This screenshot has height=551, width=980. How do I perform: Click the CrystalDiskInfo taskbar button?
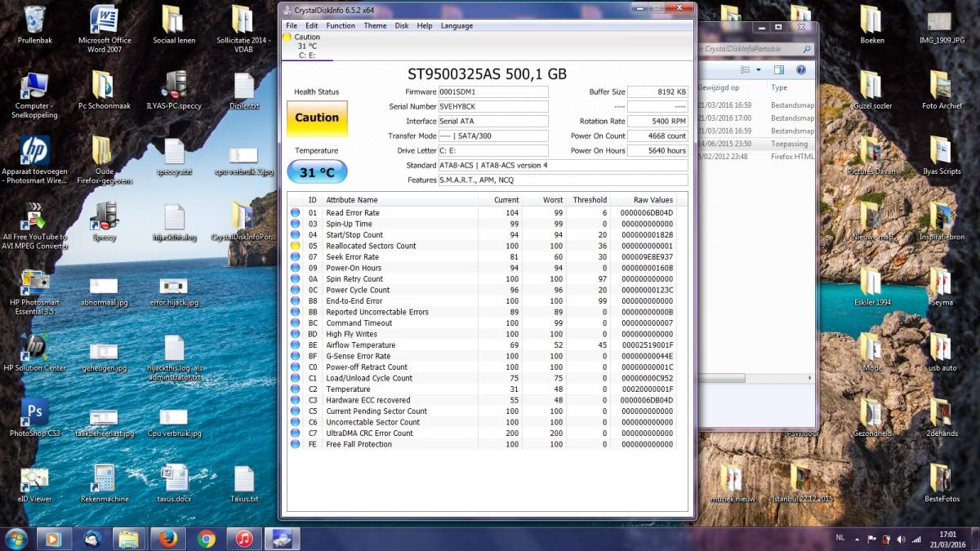point(282,539)
